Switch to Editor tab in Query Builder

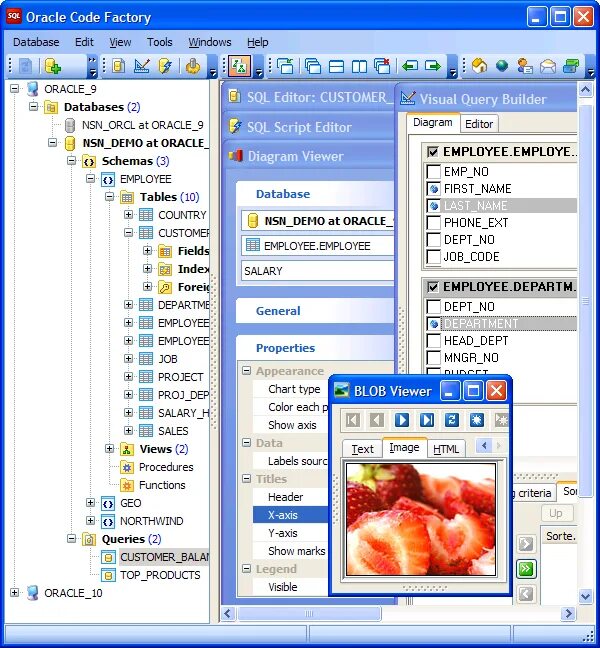tap(479, 124)
